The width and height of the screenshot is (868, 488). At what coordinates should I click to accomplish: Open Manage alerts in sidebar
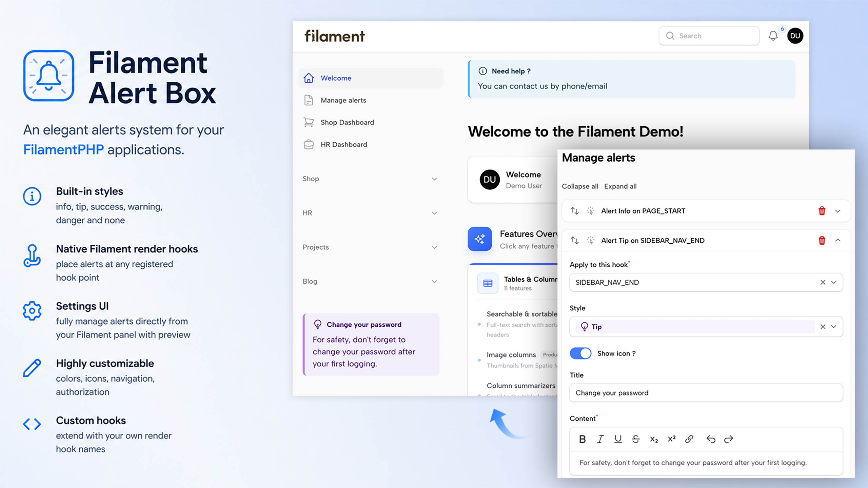tap(371, 100)
